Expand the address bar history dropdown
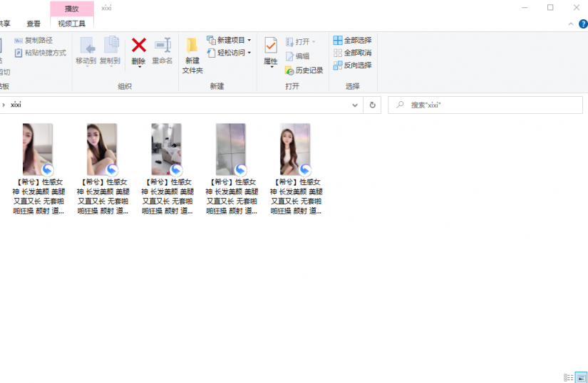This screenshot has height=383, width=588. pyautogui.click(x=355, y=105)
